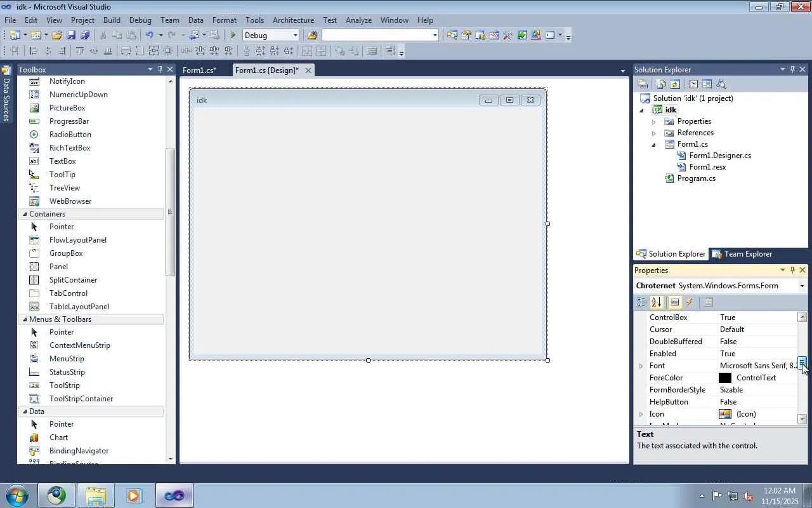Open the Debug configuration dropdown
812x508 pixels.
(295, 36)
